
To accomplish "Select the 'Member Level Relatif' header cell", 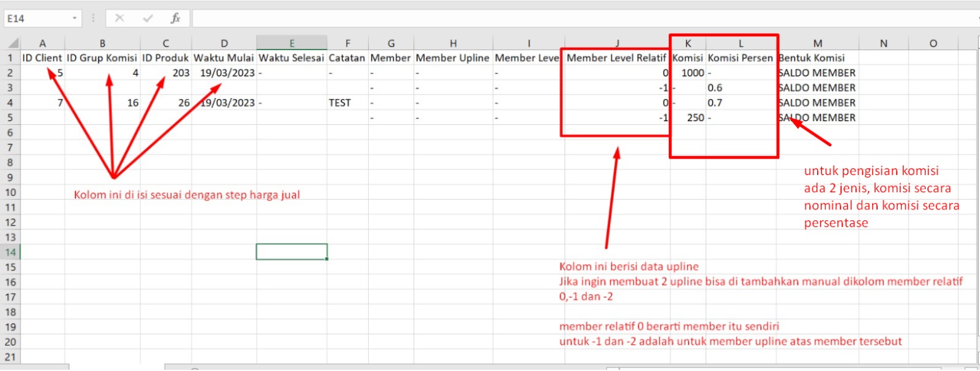I will coord(616,58).
